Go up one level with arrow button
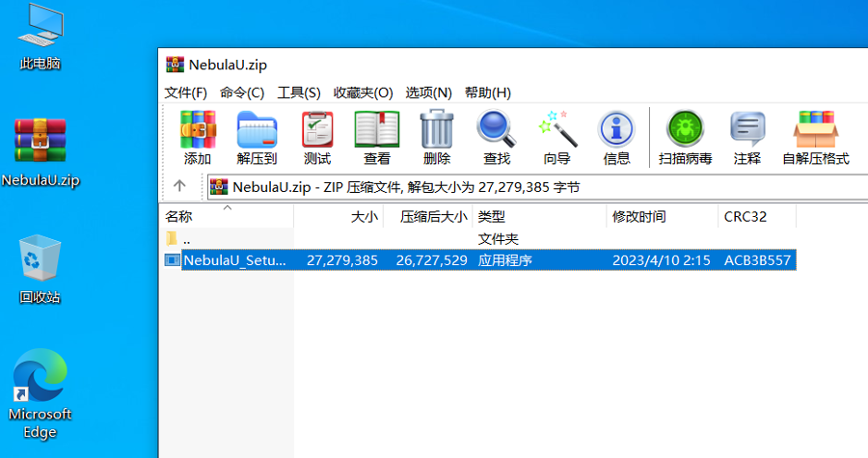 click(179, 186)
